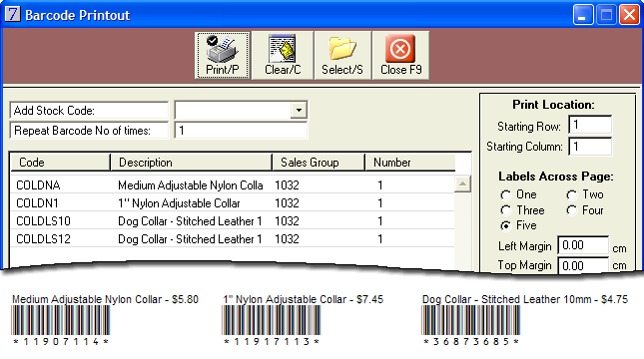Close the Barcode Printout window with X
The image size is (644, 359).
coord(629,15)
